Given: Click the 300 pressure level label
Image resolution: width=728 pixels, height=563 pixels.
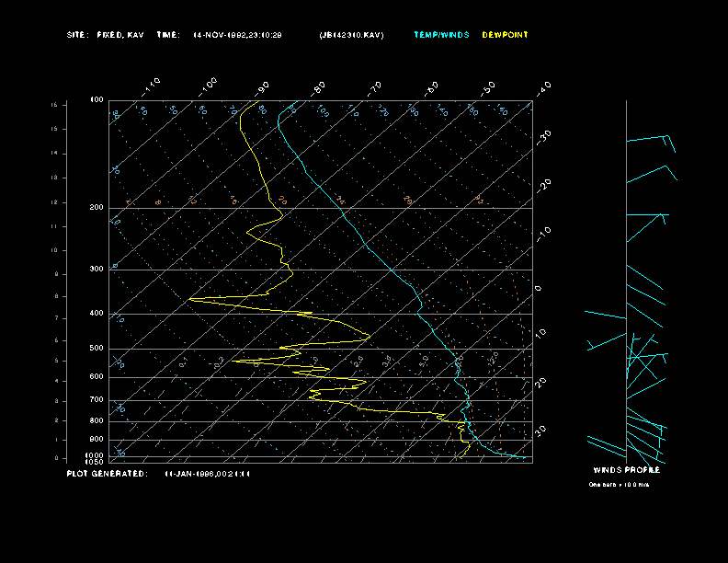Looking at the screenshot, I should coord(96,270).
